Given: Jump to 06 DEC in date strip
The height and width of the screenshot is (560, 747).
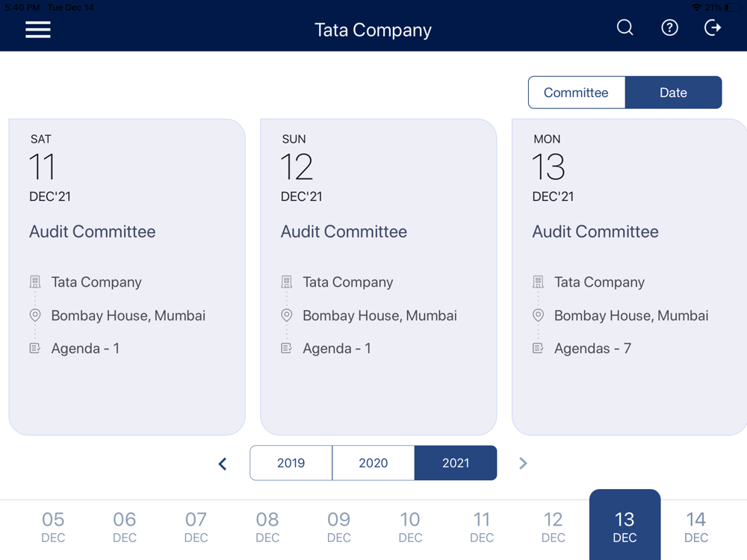Looking at the screenshot, I should click(x=124, y=526).
